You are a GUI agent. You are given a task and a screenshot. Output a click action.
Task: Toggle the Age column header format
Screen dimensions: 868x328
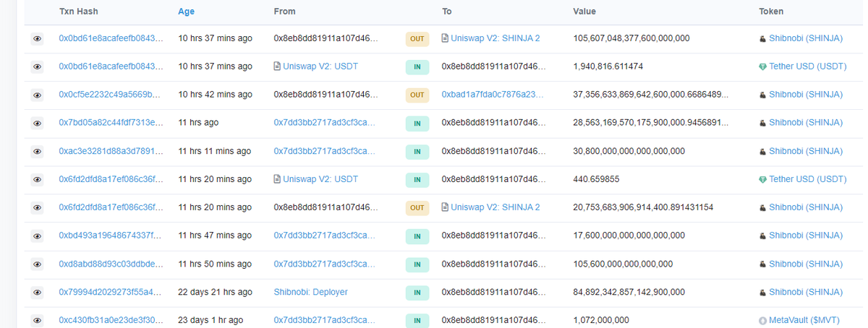click(x=187, y=12)
